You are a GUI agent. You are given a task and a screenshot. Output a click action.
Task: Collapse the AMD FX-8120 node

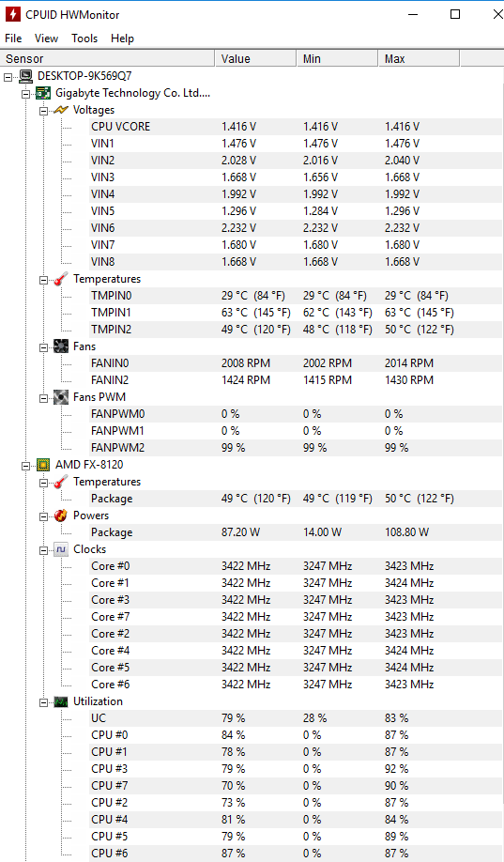26,466
